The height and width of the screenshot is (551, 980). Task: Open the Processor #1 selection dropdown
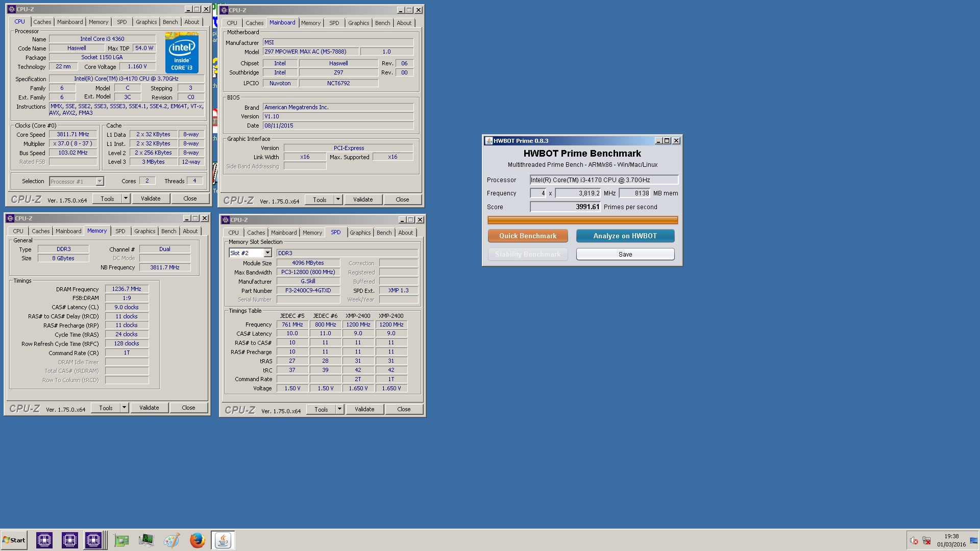point(100,182)
